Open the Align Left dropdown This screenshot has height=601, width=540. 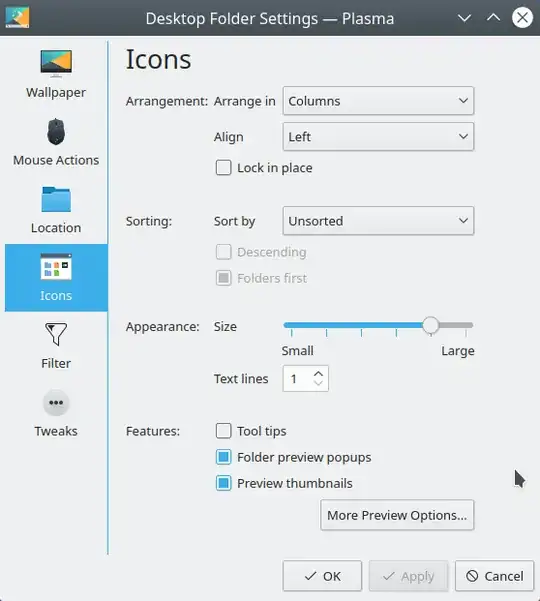(378, 136)
